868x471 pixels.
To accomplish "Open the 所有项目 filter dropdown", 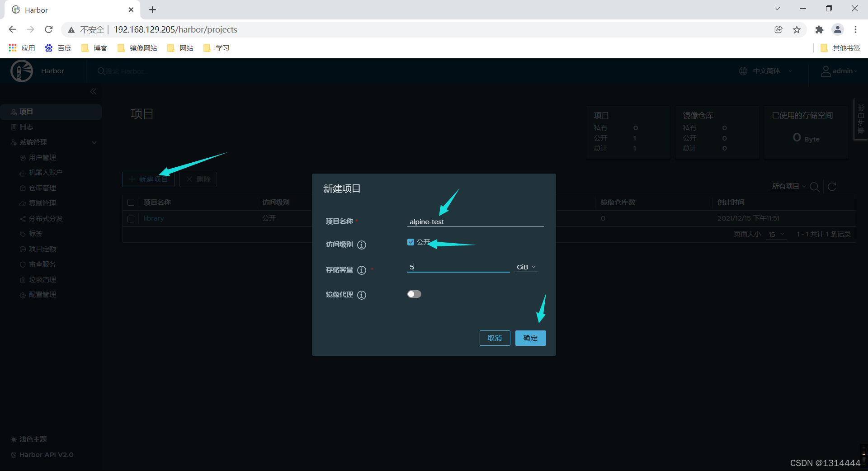I will coord(789,186).
